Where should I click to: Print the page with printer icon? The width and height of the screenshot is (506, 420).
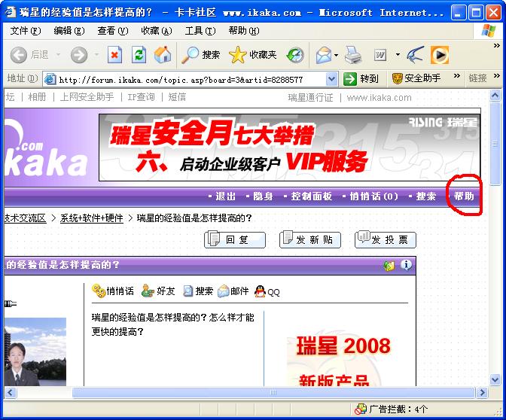coord(353,55)
